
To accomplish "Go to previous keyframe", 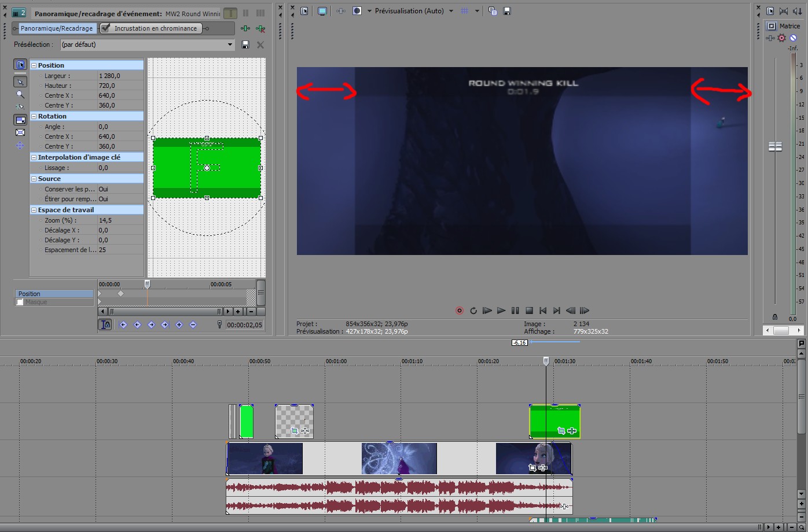I will click(x=137, y=325).
